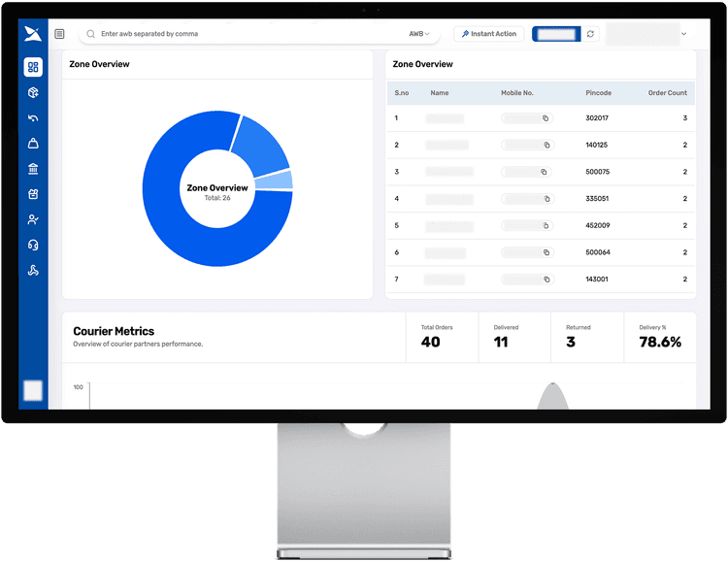The width and height of the screenshot is (728, 561).
Task: Click the donut center Total: 26 label
Action: click(217, 198)
